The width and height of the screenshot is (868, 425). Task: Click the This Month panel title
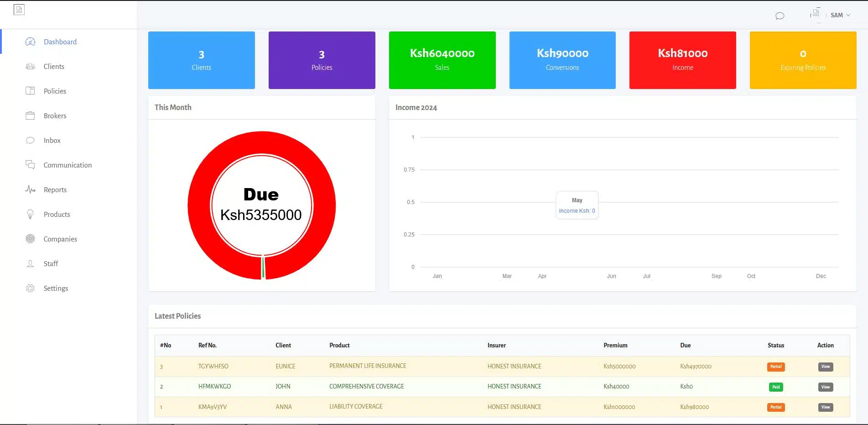(173, 107)
